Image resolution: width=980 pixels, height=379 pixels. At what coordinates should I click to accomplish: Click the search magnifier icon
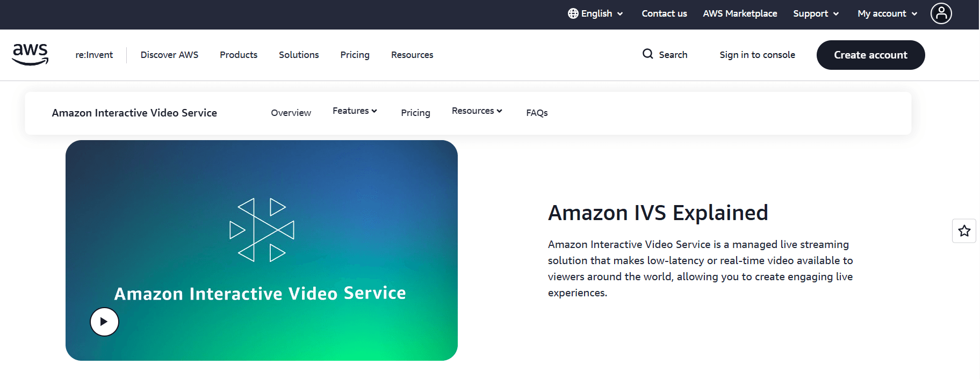pos(648,54)
